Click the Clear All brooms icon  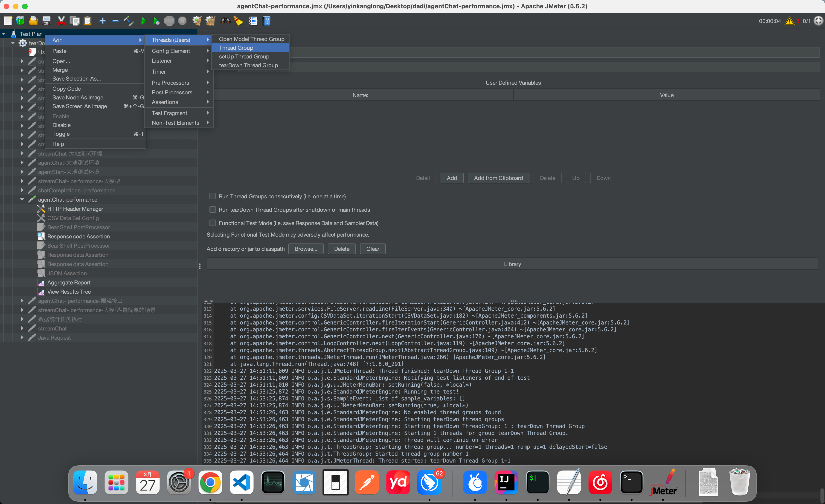[210, 21]
